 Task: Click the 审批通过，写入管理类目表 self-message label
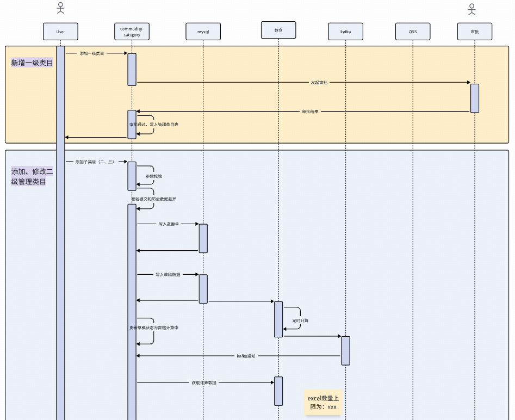[x=154, y=125]
